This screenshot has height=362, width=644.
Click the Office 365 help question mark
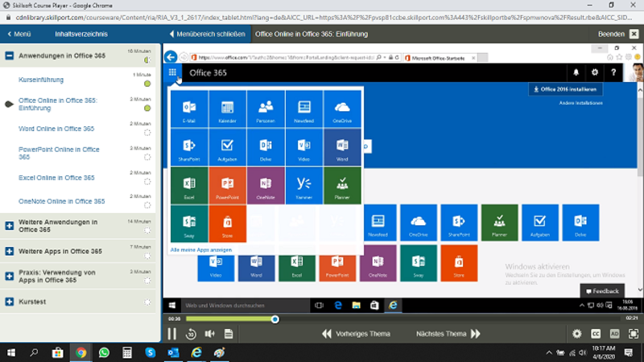point(613,72)
